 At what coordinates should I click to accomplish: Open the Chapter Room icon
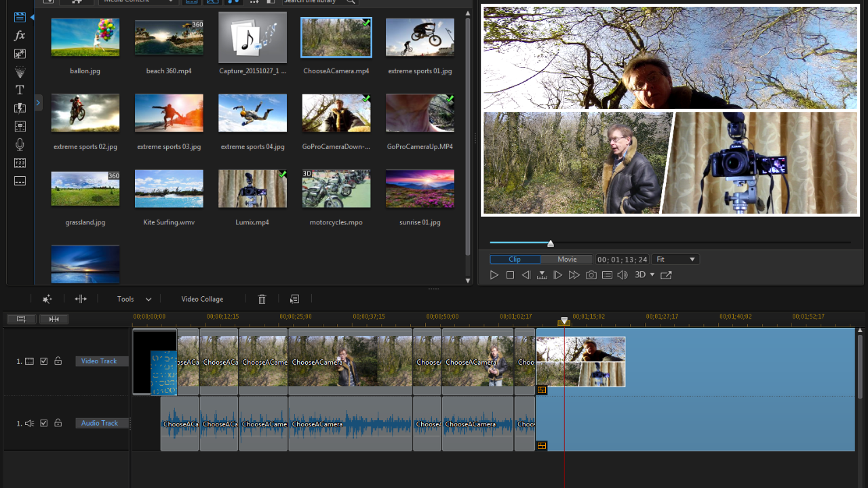tap(20, 163)
